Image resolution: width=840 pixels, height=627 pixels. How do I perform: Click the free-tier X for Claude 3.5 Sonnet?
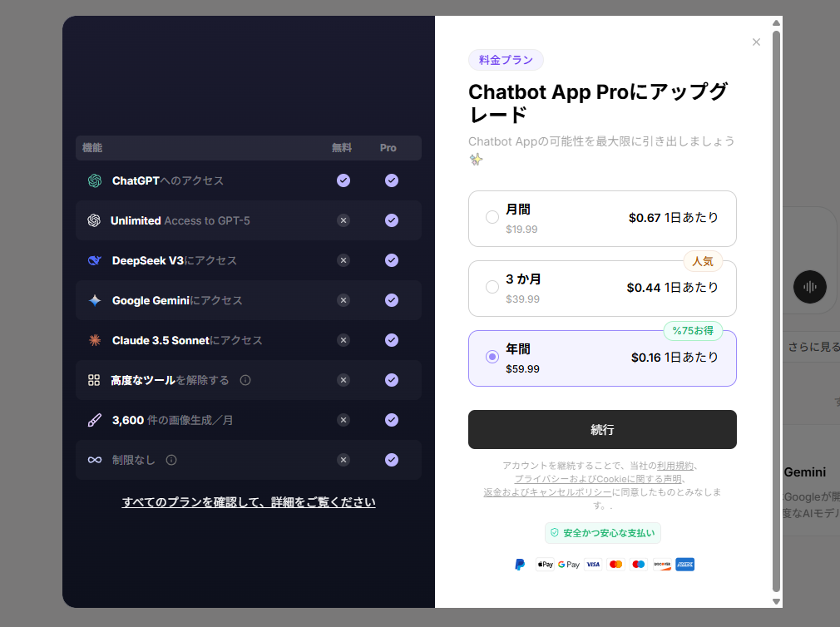point(343,341)
